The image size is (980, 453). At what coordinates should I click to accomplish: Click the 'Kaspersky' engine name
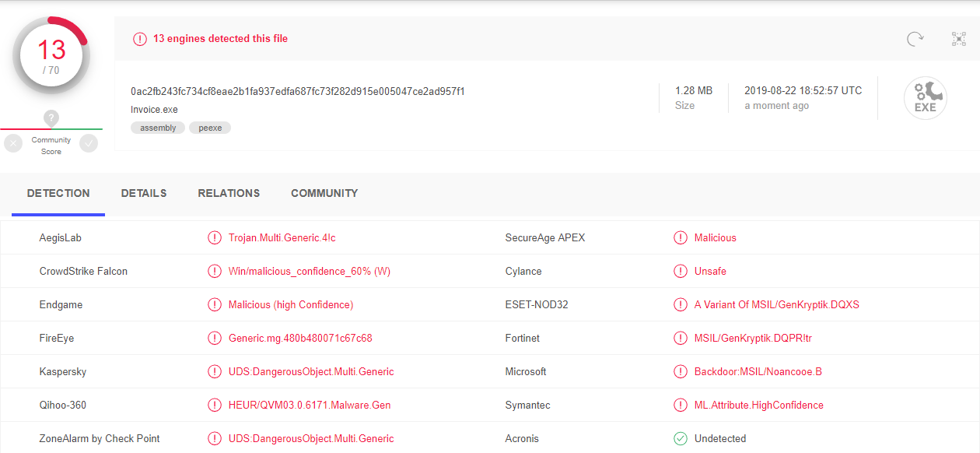[x=63, y=372]
